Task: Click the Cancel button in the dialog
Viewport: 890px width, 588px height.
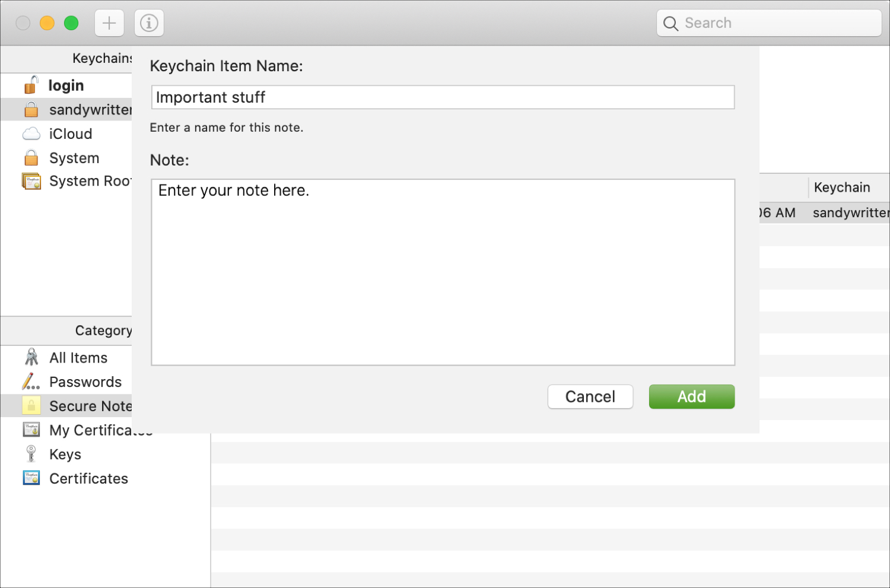Action: [x=590, y=396]
